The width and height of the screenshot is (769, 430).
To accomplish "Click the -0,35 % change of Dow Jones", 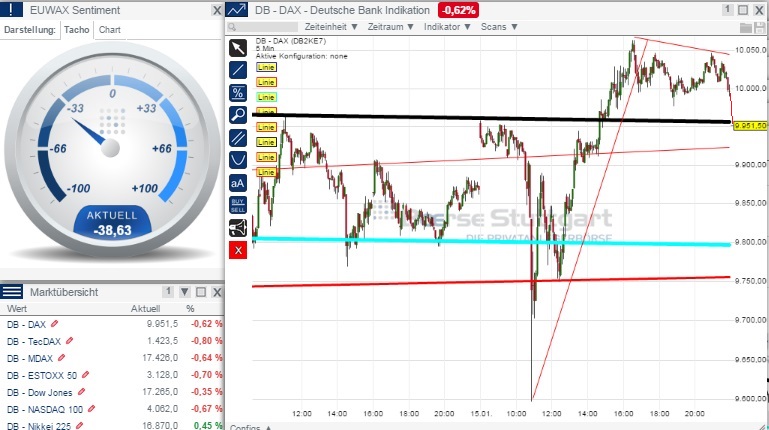I will [206, 392].
